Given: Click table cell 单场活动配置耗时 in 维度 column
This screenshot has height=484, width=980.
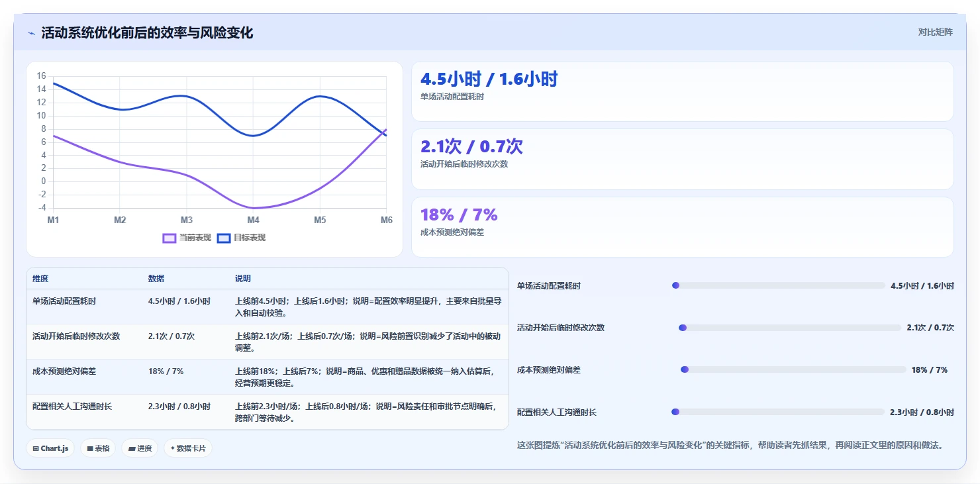Looking at the screenshot, I should tap(64, 301).
